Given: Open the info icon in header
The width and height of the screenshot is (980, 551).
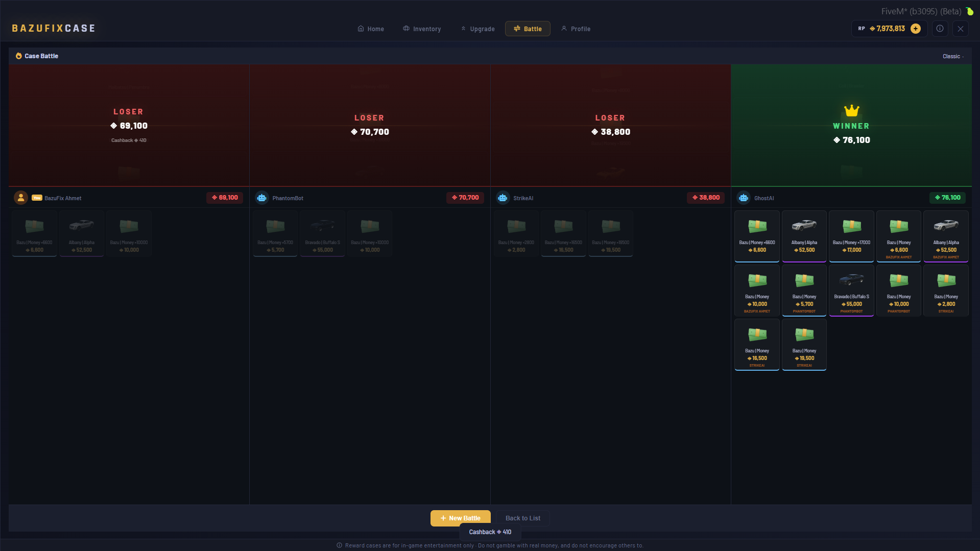Looking at the screenshot, I should coord(940,29).
